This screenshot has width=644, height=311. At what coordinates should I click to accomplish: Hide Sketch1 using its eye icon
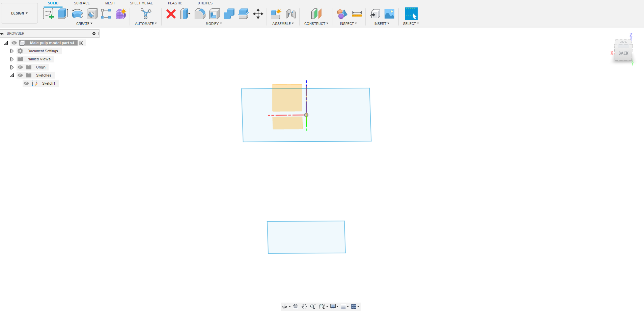(x=26, y=83)
